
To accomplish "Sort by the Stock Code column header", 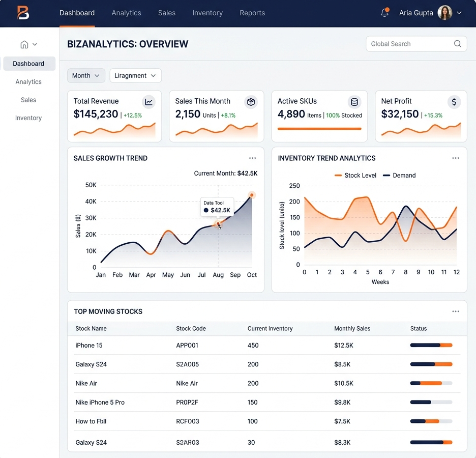I will (x=191, y=328).
